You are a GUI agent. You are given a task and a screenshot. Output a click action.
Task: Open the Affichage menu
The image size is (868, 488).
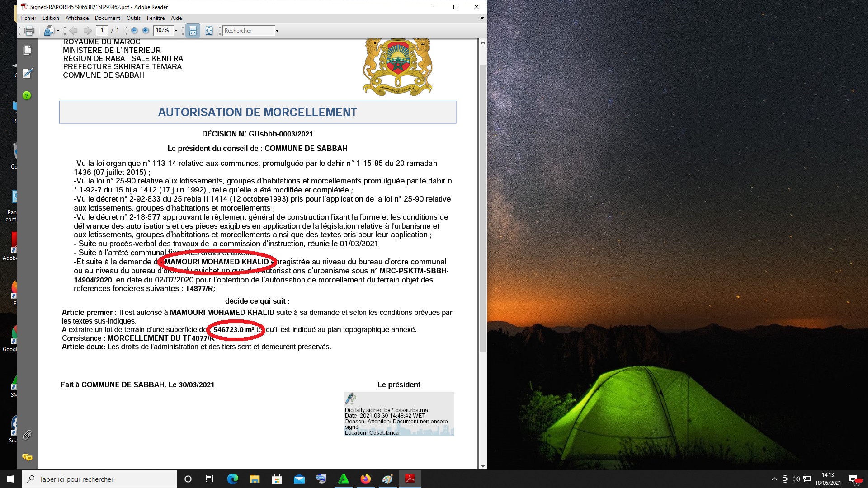point(77,18)
